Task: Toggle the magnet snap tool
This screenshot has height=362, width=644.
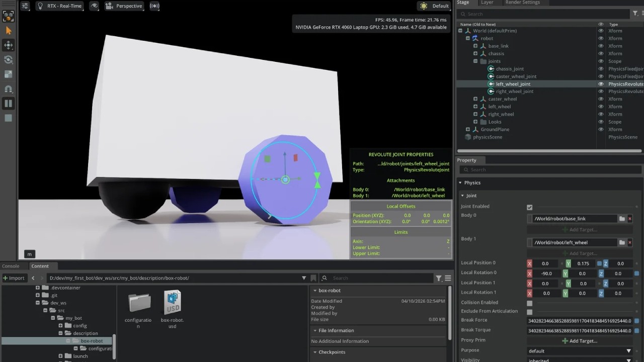Action: click(x=8, y=89)
